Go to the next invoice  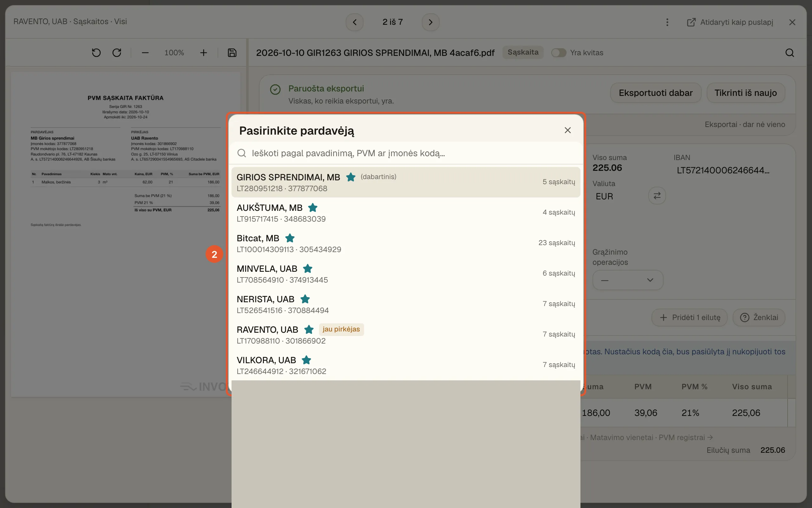(430, 22)
